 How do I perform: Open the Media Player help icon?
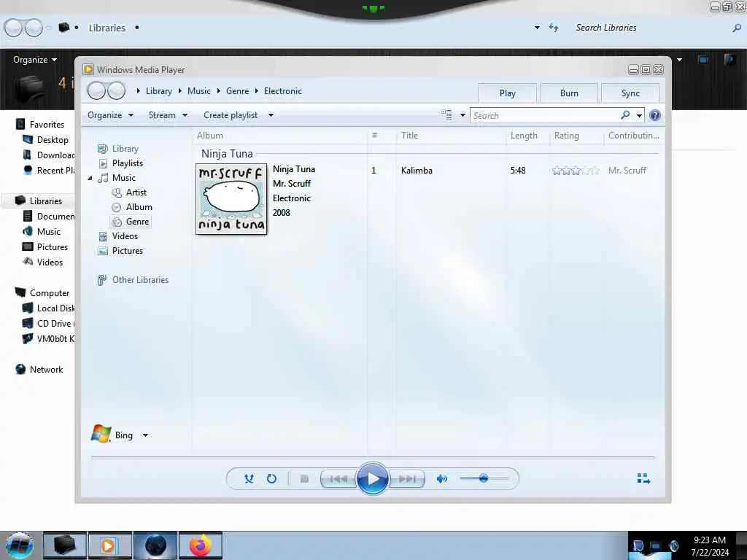[x=655, y=115]
